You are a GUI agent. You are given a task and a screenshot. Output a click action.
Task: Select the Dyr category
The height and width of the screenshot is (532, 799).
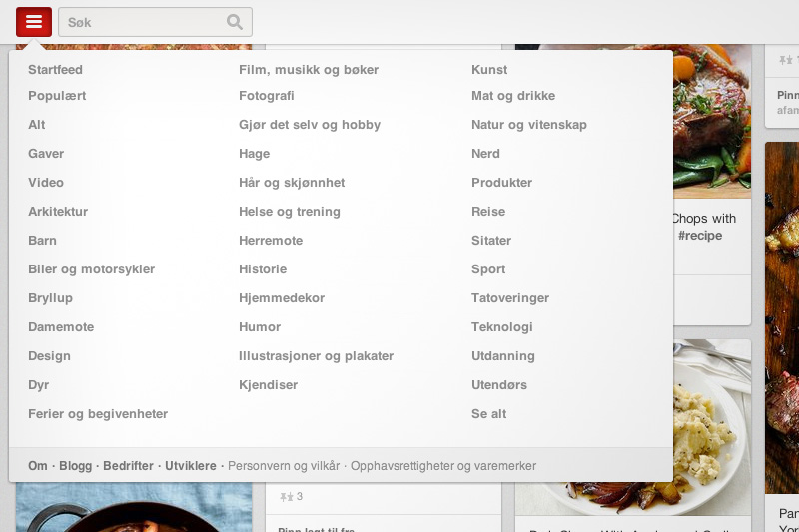tap(39, 386)
